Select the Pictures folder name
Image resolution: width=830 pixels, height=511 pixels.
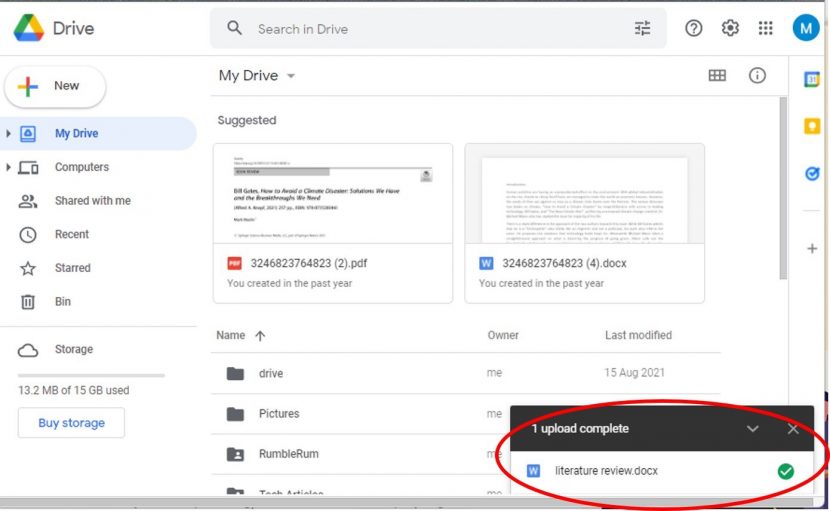coord(279,414)
